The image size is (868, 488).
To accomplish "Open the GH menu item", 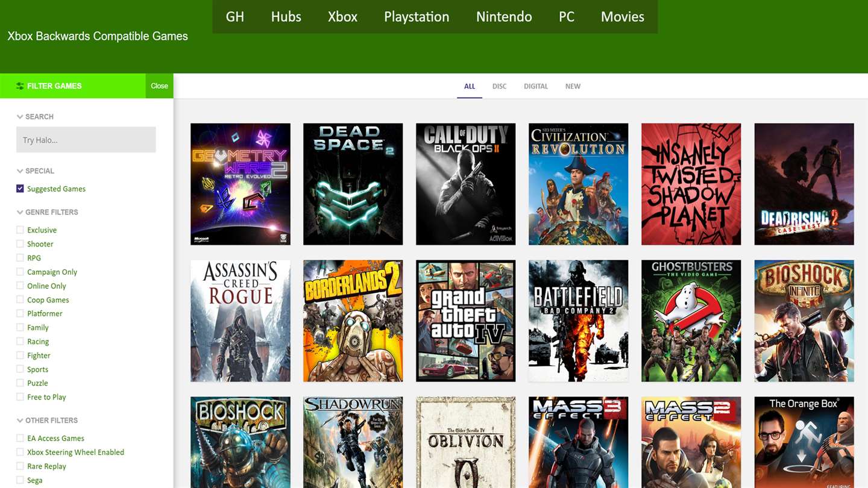I will [x=235, y=17].
